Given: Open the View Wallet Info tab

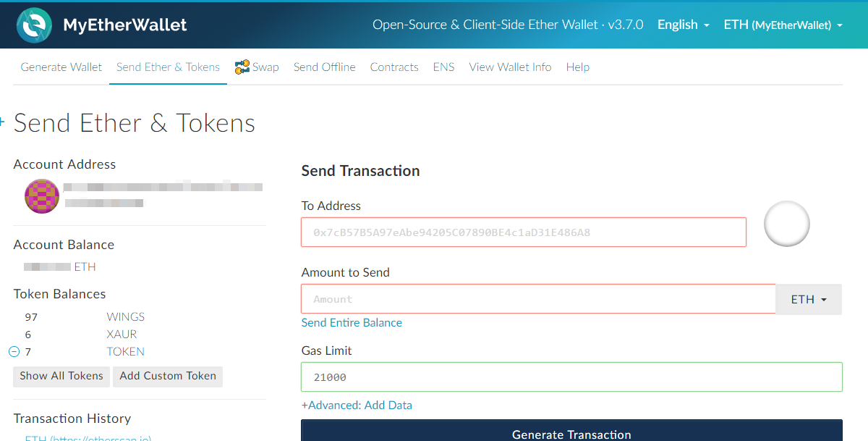Looking at the screenshot, I should (510, 67).
